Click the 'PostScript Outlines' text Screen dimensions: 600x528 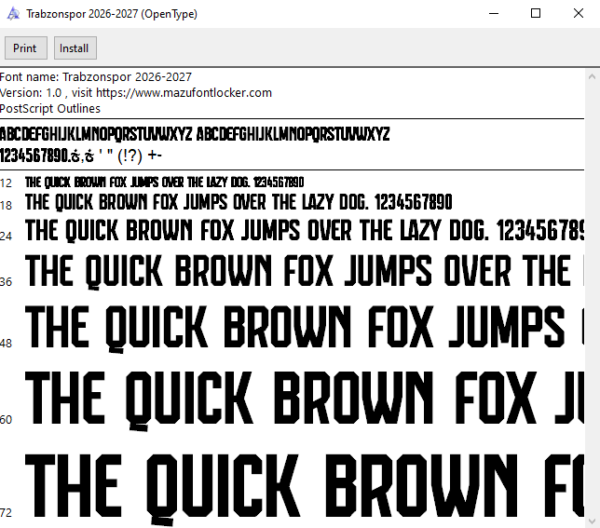(50, 109)
